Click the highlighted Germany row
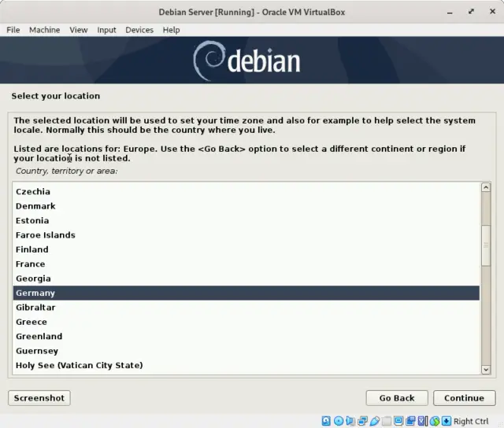 point(246,293)
